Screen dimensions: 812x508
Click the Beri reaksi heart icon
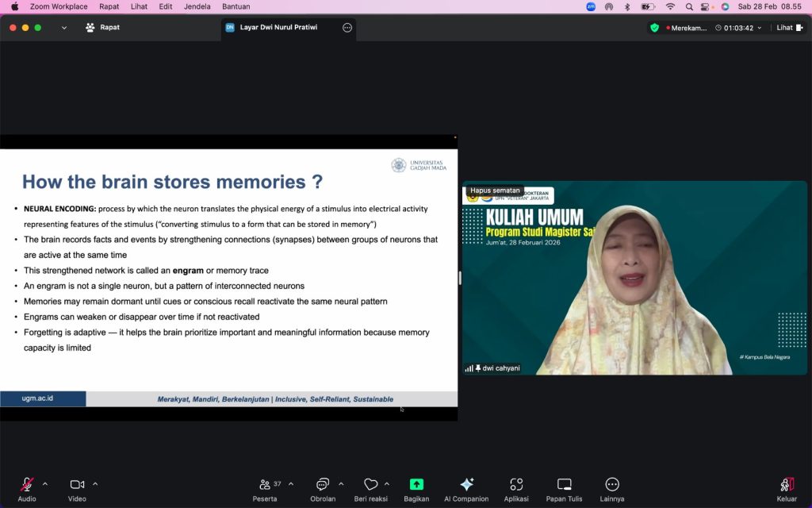tap(370, 485)
